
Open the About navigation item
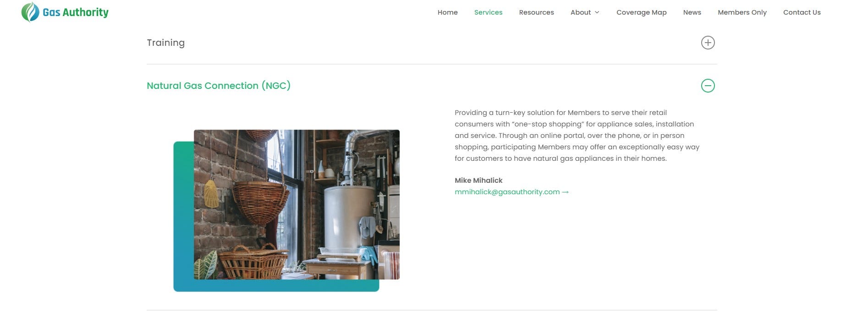click(x=580, y=12)
